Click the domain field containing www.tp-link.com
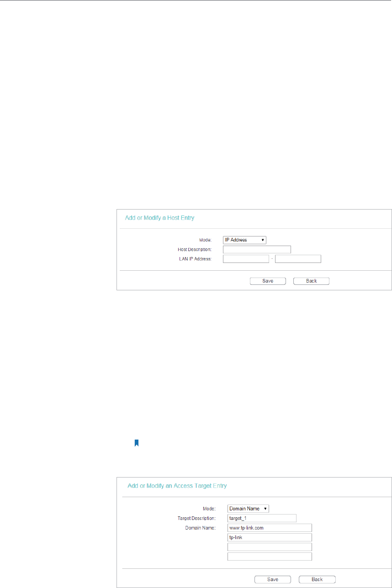 (x=270, y=528)
